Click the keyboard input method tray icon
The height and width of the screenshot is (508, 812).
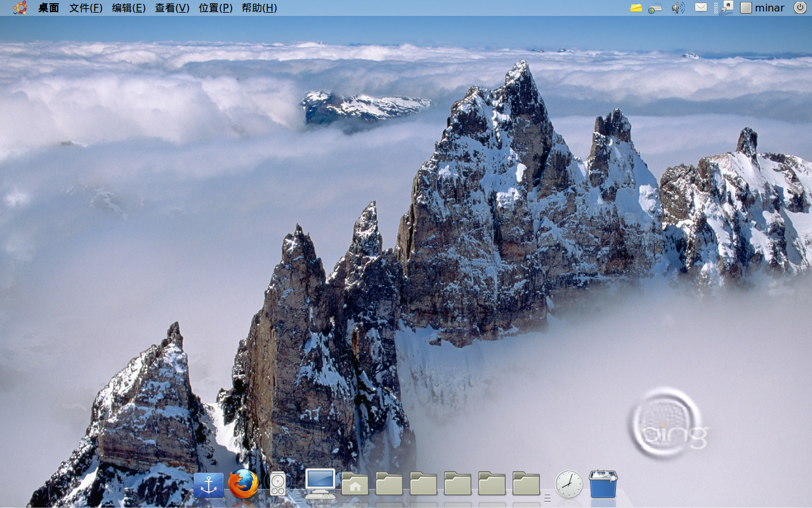655,8
